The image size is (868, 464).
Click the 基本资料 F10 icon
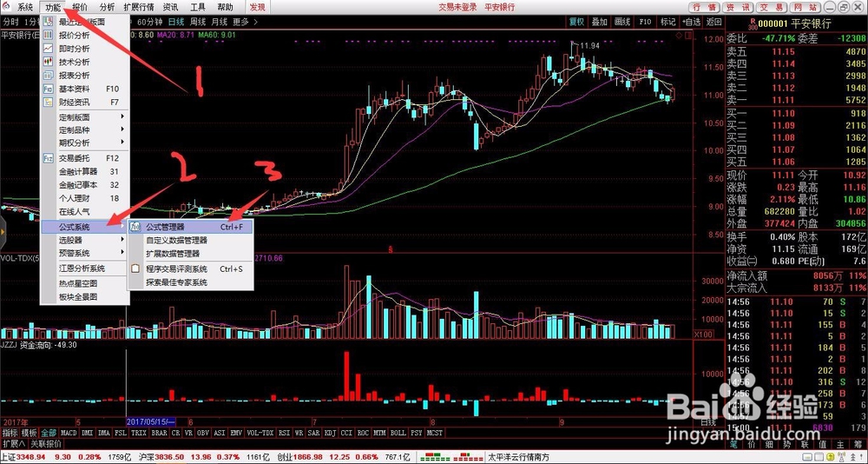coord(48,89)
